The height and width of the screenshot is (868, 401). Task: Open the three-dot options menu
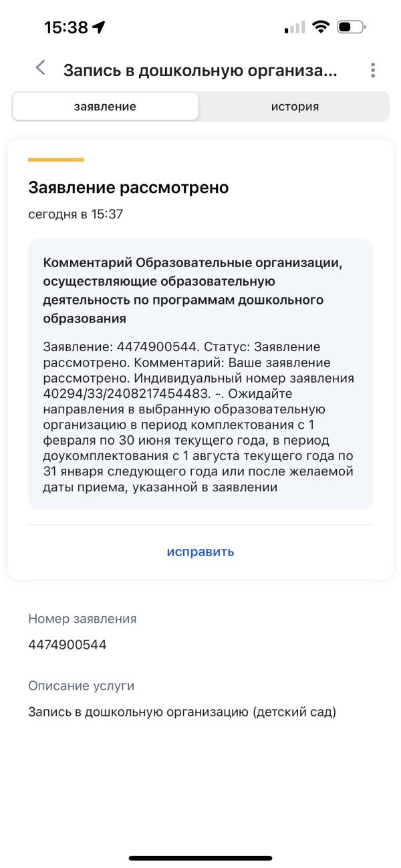[x=372, y=70]
